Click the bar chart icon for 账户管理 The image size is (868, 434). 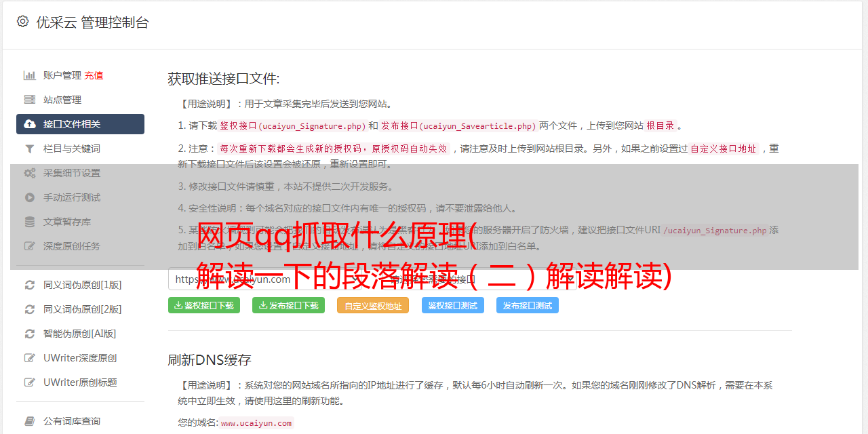pyautogui.click(x=30, y=75)
